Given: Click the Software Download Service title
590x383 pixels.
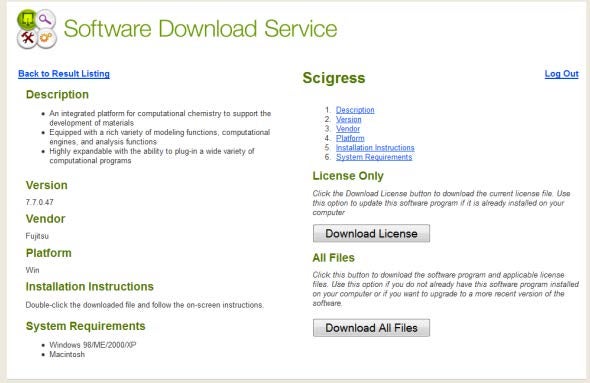Looking at the screenshot, I should [x=200, y=29].
